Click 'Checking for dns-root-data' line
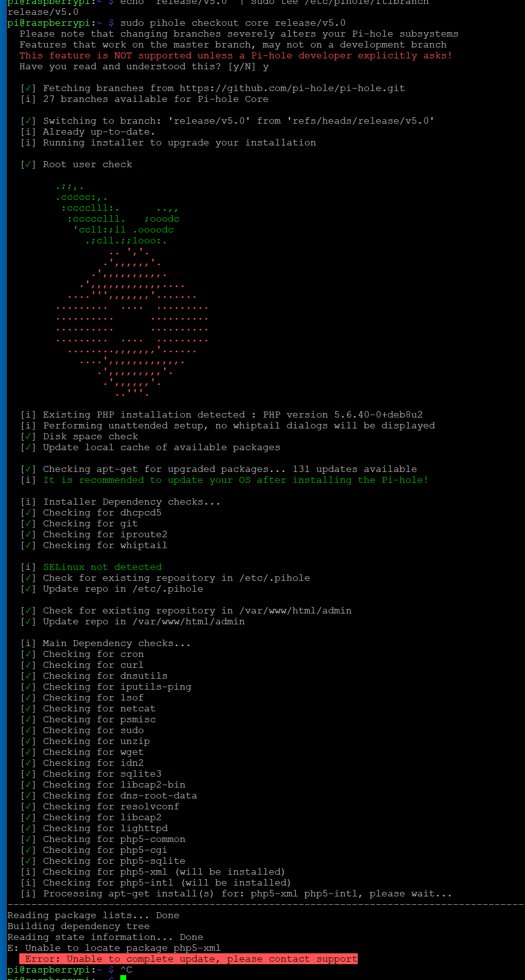Image resolution: width=525 pixels, height=980 pixels. click(x=109, y=795)
